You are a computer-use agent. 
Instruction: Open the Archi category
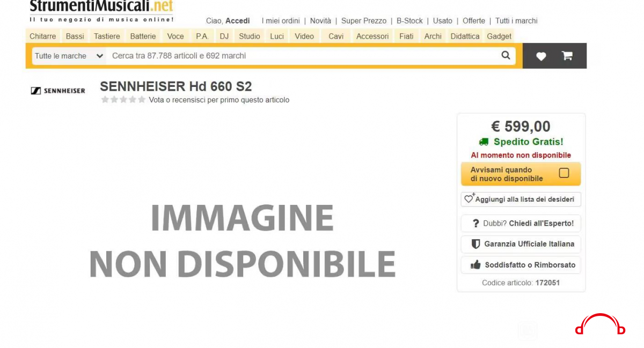[433, 36]
